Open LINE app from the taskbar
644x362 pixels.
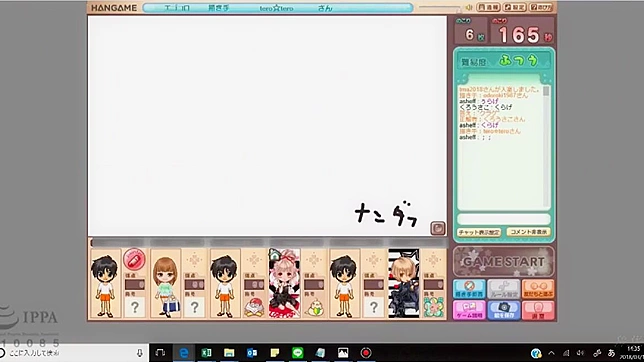tap(297, 353)
